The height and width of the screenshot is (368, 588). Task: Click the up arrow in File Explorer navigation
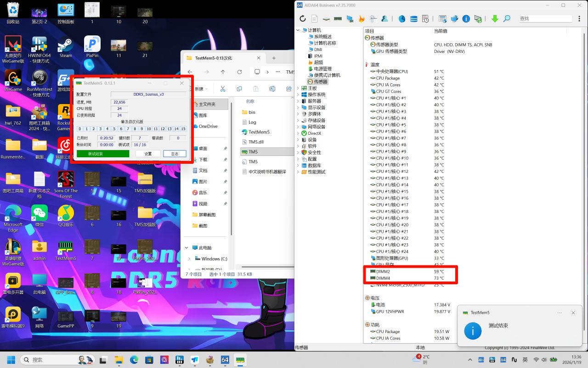coord(223,72)
